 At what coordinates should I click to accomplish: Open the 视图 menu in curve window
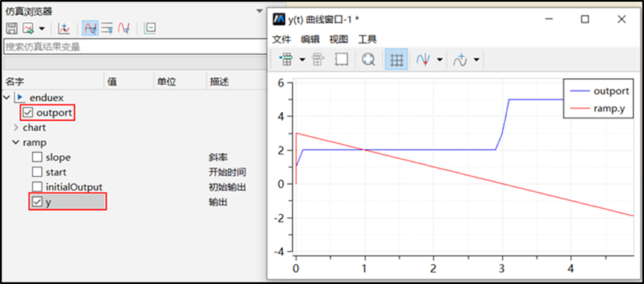coord(339,39)
